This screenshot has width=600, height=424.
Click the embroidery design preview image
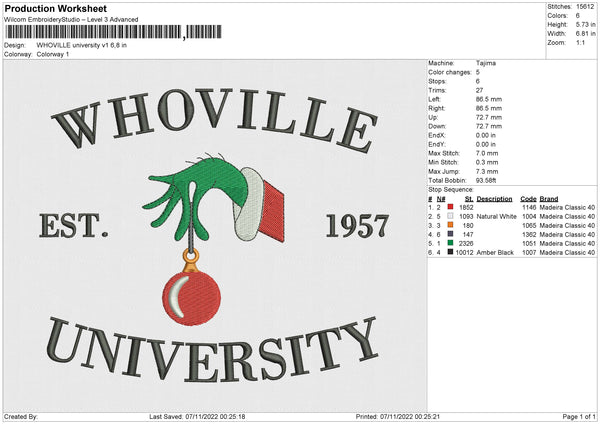(215, 236)
